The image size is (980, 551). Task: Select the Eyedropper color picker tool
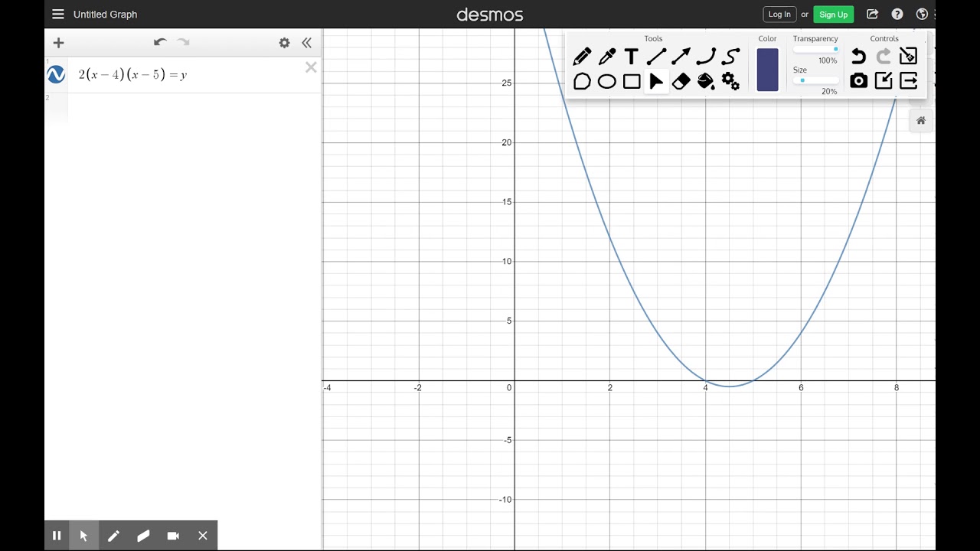(607, 57)
